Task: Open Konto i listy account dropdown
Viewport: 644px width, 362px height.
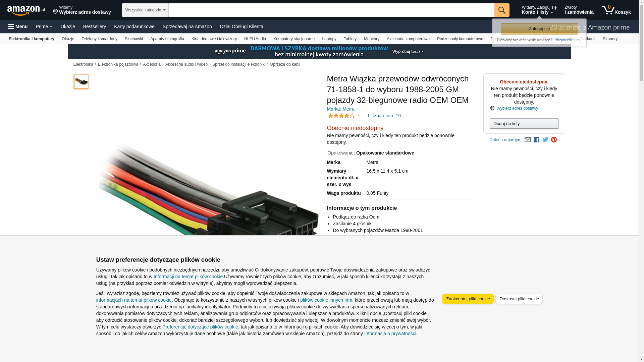Action: coord(539,10)
